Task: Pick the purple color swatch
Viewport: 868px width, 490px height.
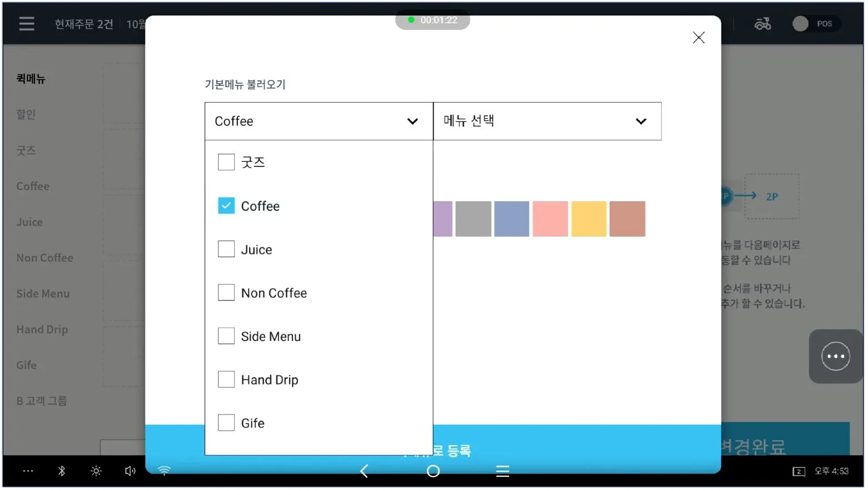Action: point(443,219)
